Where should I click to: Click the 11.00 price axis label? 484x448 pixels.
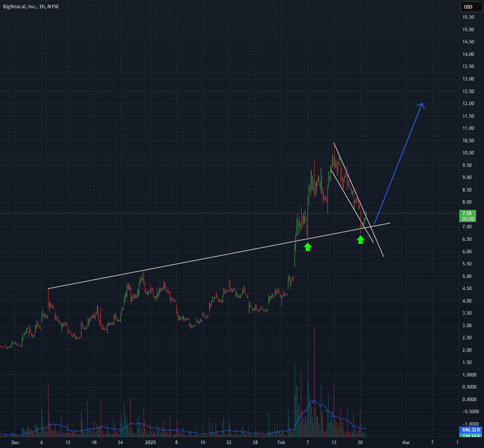(x=468, y=128)
